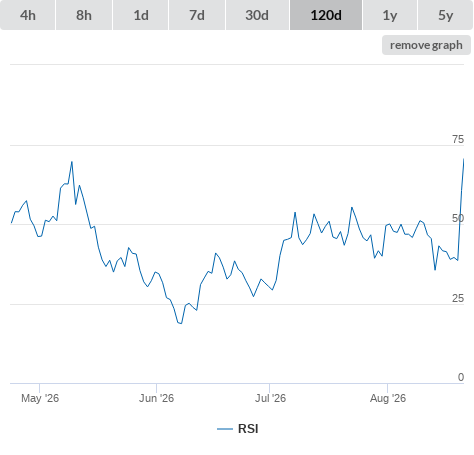Click the RSI legend line marker
The width and height of the screenshot is (474, 455).
tap(225, 429)
